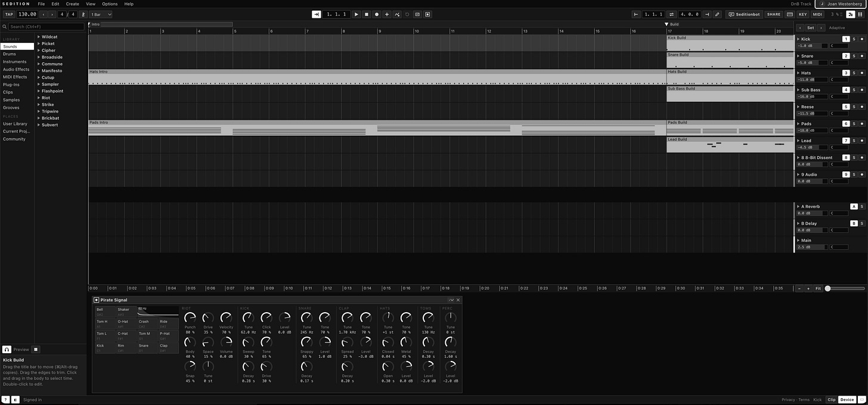Unfold the Main track

pyautogui.click(x=798, y=241)
